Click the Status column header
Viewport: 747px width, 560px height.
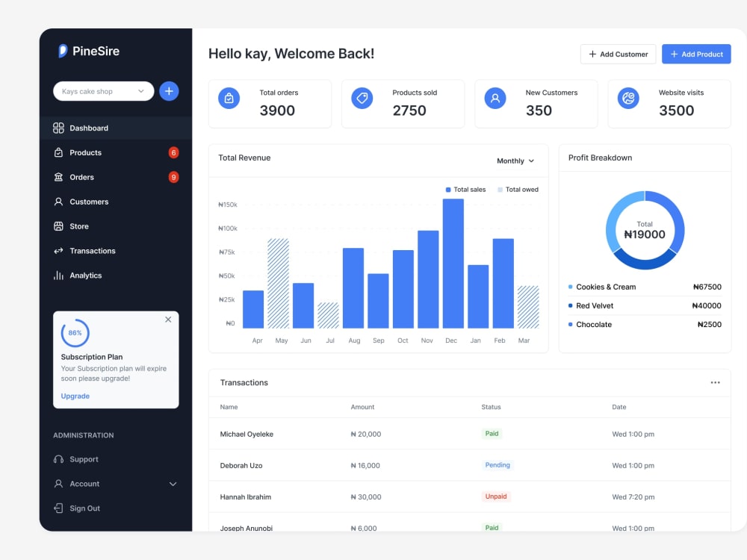(x=491, y=407)
